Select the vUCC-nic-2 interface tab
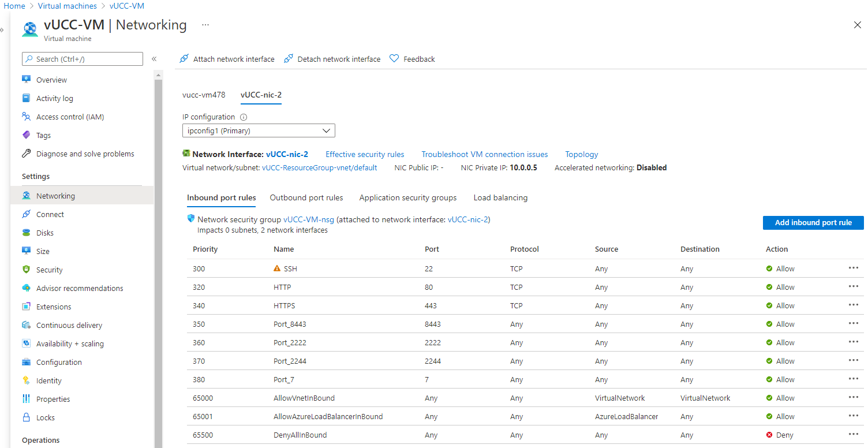The height and width of the screenshot is (448, 868). [261, 95]
